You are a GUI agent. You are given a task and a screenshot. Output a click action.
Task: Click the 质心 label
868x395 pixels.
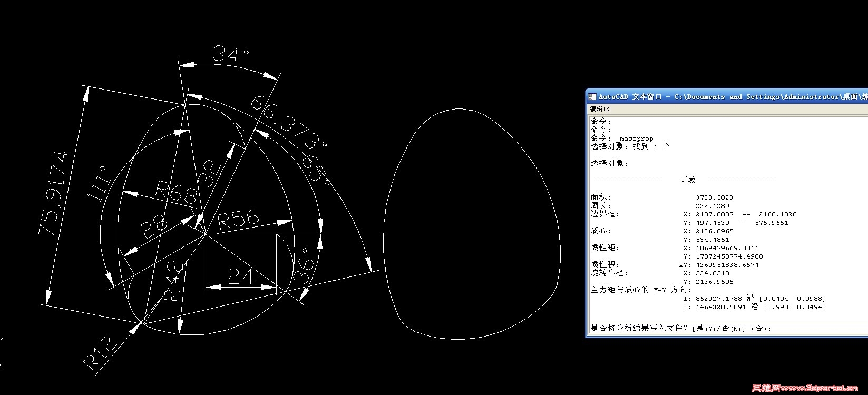tap(601, 231)
